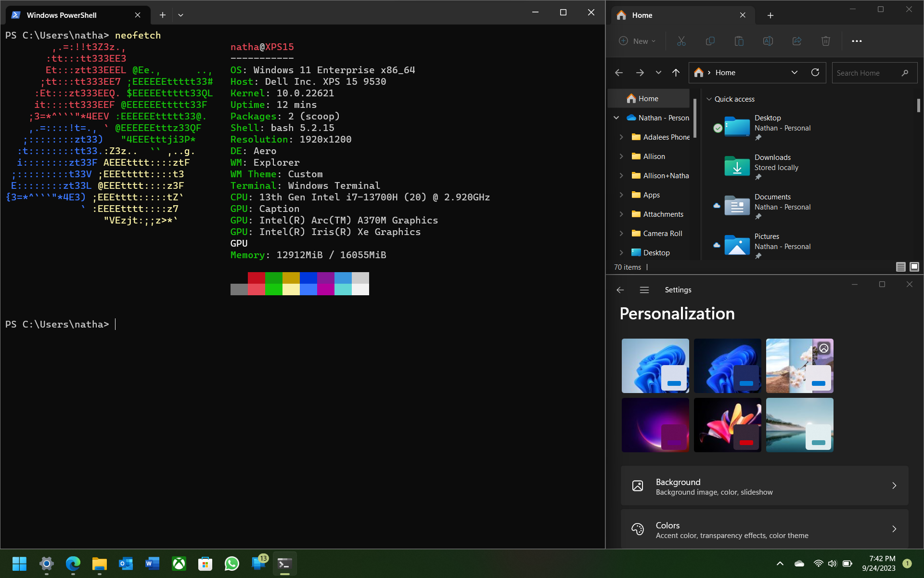Open WhatsApp from the taskbar

(x=231, y=564)
